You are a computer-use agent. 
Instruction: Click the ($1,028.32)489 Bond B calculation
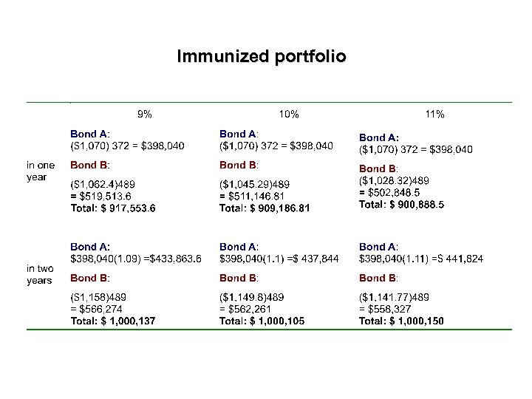[395, 180]
